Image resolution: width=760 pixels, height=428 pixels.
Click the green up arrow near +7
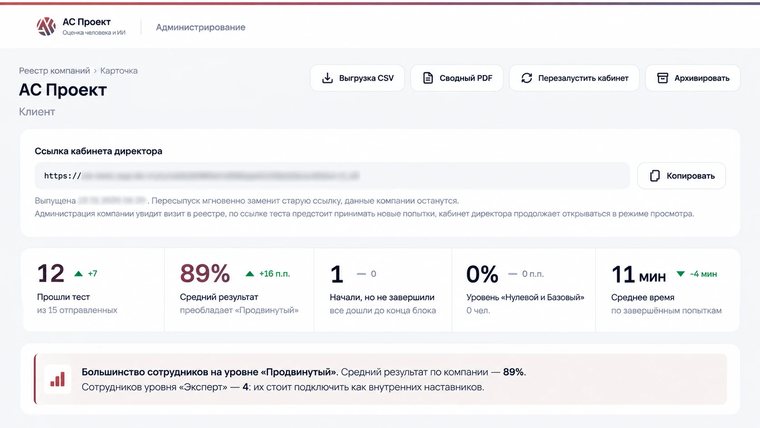78,274
